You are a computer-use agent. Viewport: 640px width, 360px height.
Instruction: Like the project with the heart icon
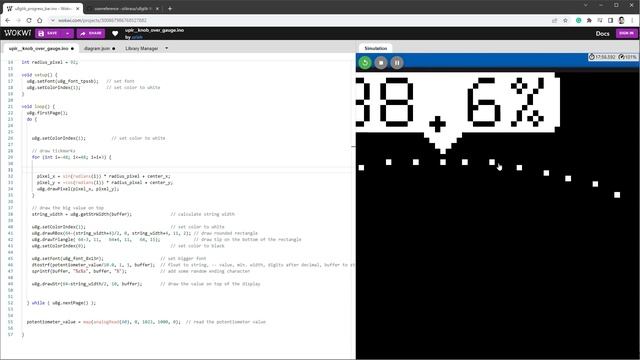coord(115,33)
